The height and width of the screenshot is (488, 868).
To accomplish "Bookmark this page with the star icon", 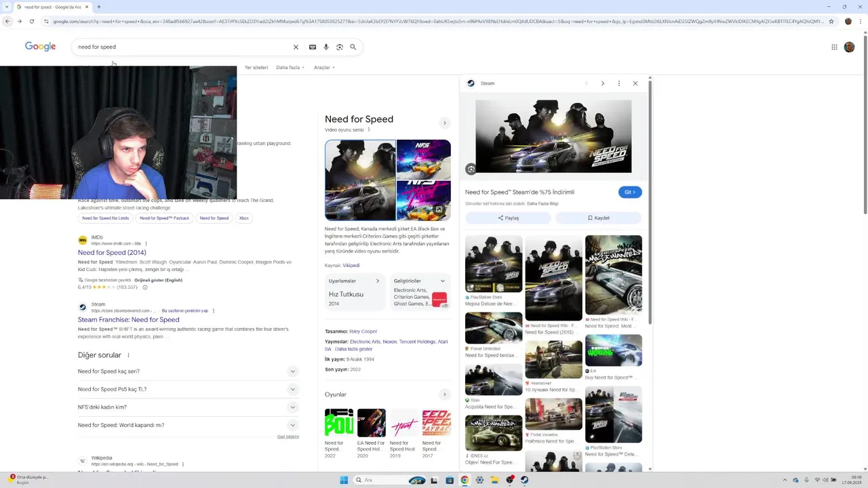I will [831, 21].
